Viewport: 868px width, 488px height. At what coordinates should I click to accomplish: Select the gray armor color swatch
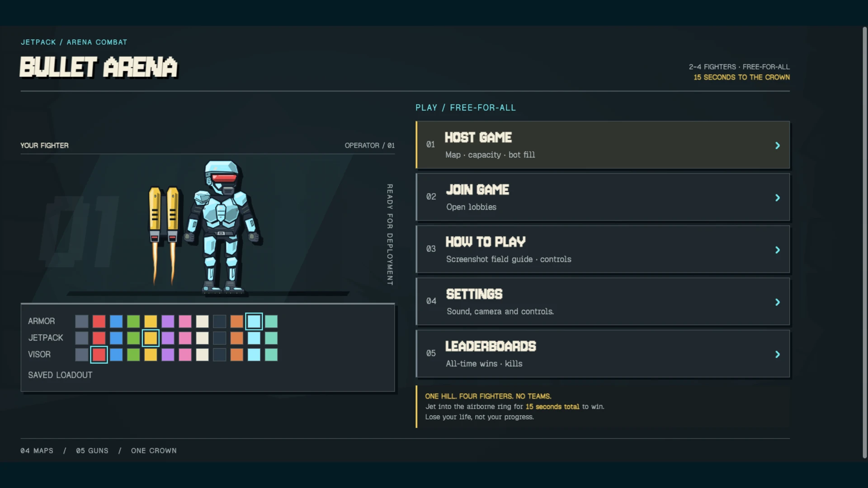[82, 321]
